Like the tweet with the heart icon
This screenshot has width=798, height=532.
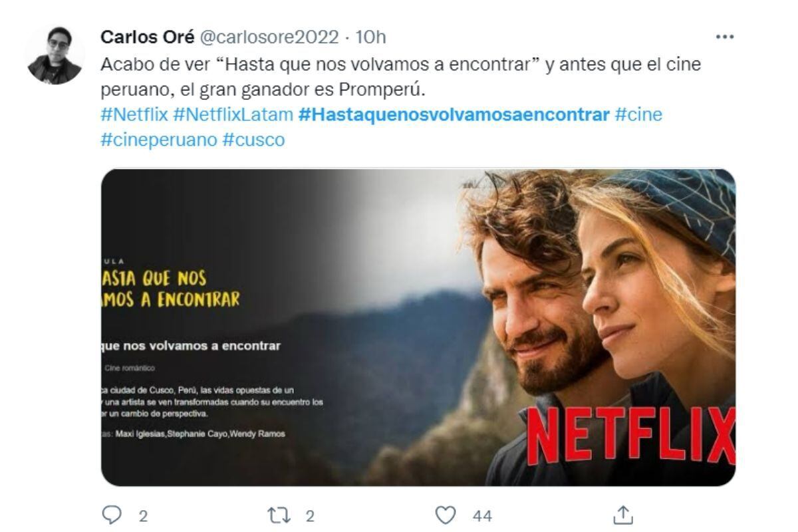445,515
